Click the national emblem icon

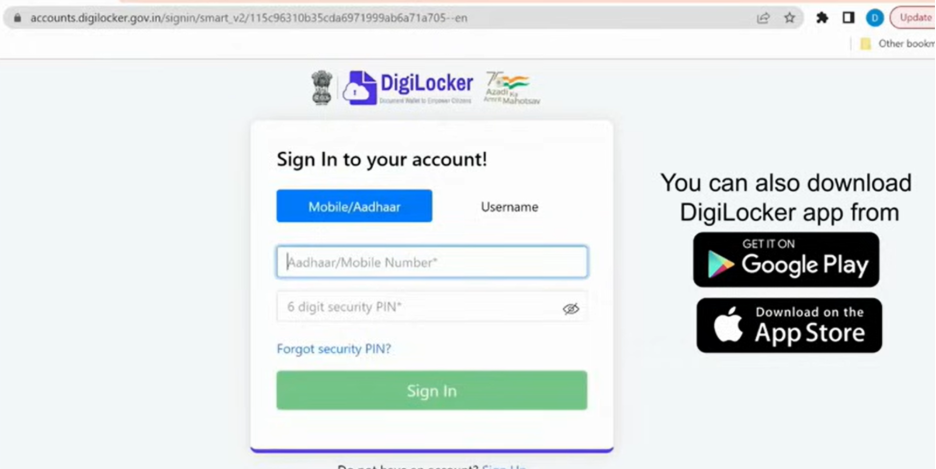pos(322,88)
